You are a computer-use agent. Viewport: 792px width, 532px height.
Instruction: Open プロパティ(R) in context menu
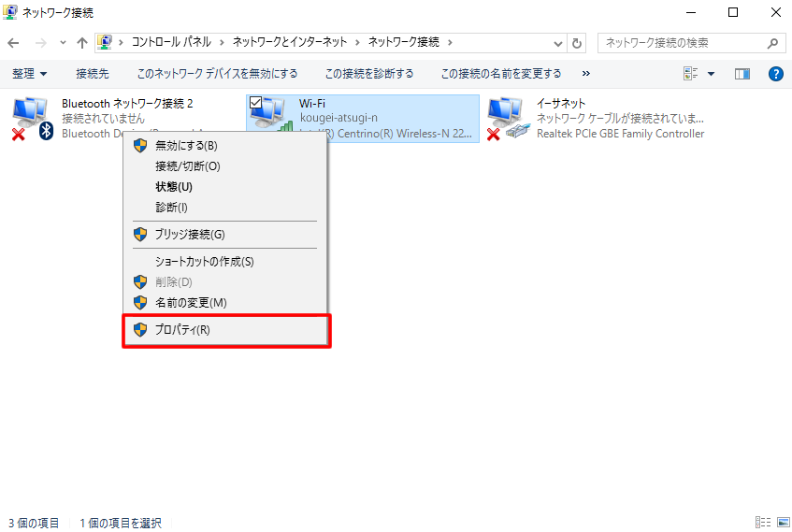[226, 330]
